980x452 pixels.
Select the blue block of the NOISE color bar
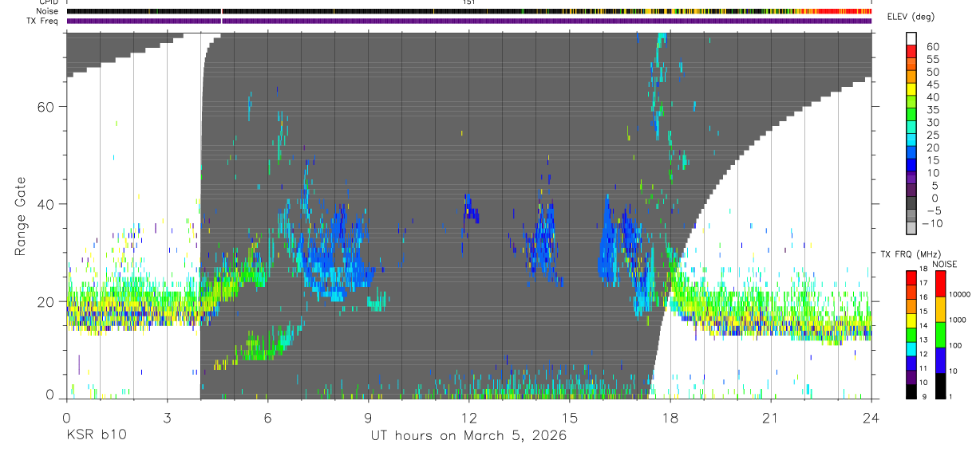click(939, 359)
